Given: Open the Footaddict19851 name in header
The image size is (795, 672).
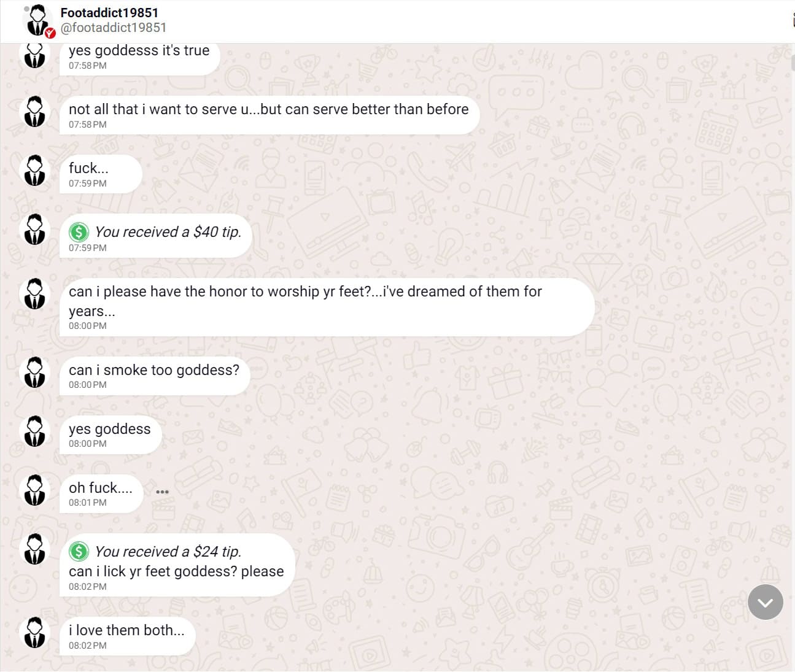Looking at the screenshot, I should click(x=109, y=12).
